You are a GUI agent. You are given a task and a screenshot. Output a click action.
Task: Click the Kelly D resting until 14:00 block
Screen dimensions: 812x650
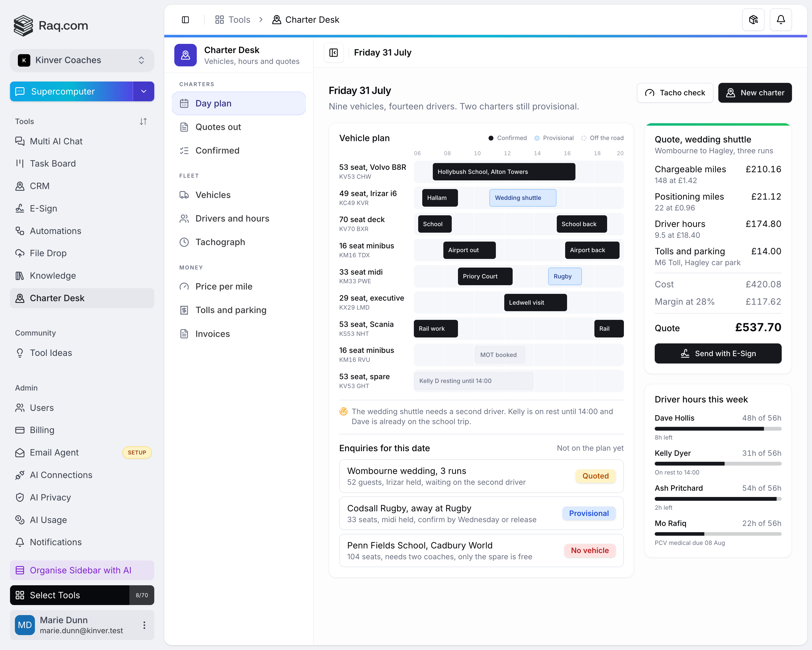[x=473, y=381]
